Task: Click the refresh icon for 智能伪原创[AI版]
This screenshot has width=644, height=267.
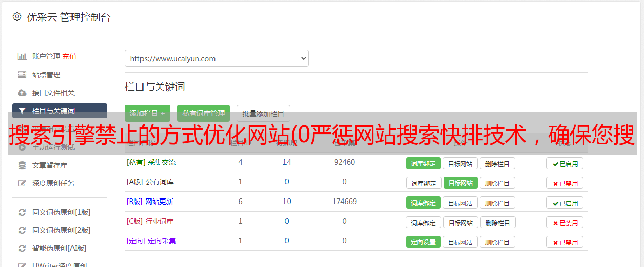Action: pyautogui.click(x=22, y=248)
